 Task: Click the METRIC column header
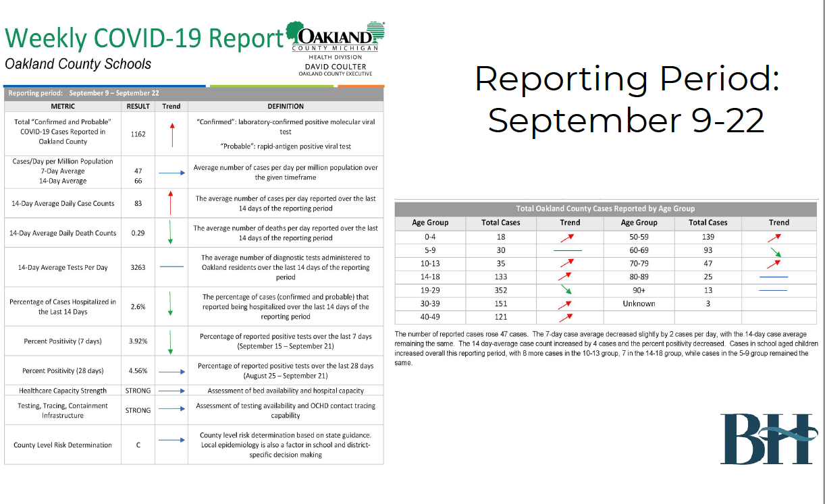(x=63, y=106)
